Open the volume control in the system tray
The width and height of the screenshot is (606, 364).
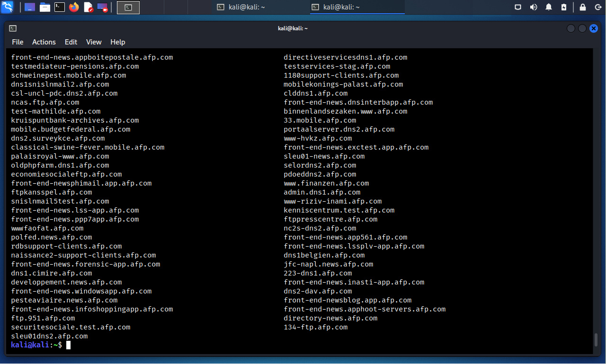(534, 7)
